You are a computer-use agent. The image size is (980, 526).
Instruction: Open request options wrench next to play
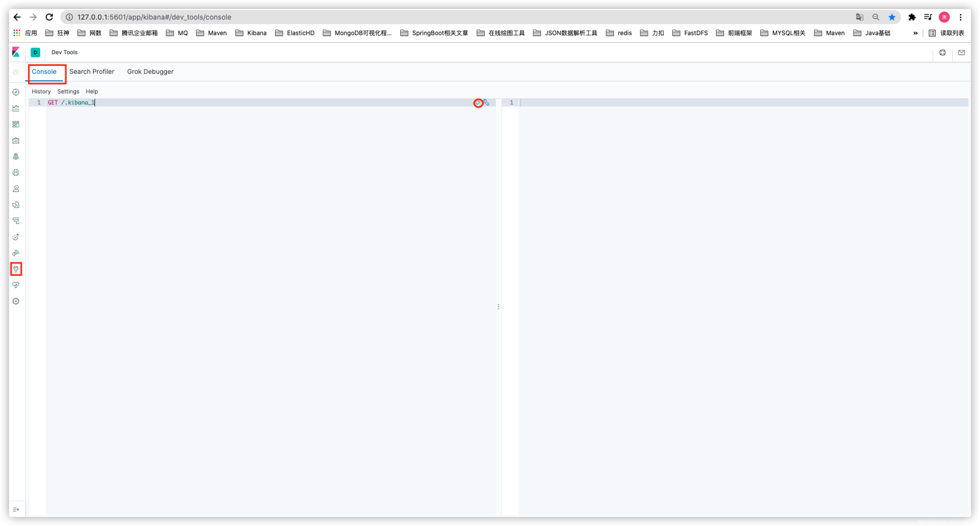coord(486,103)
